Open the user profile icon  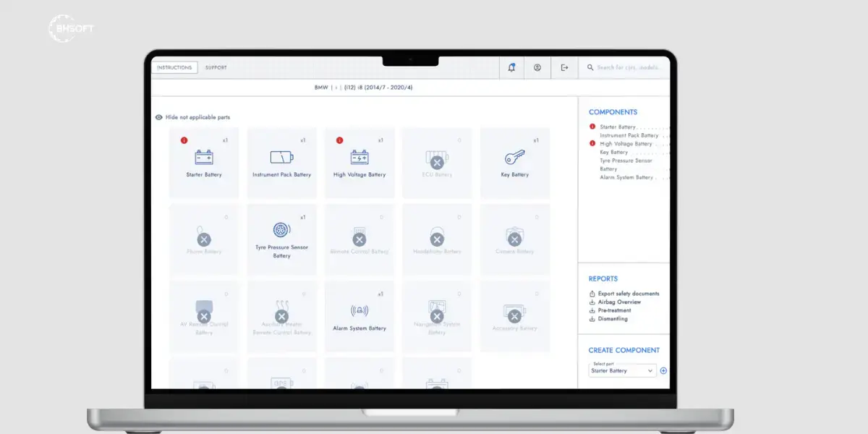pos(537,67)
